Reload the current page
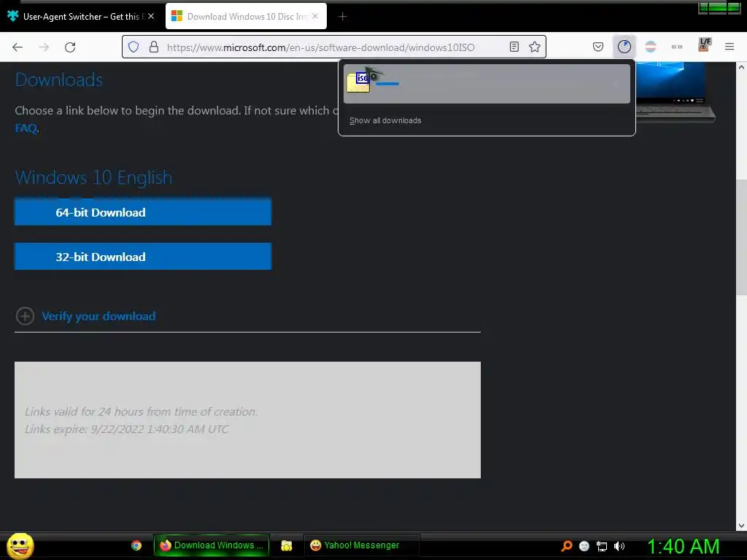 (70, 47)
